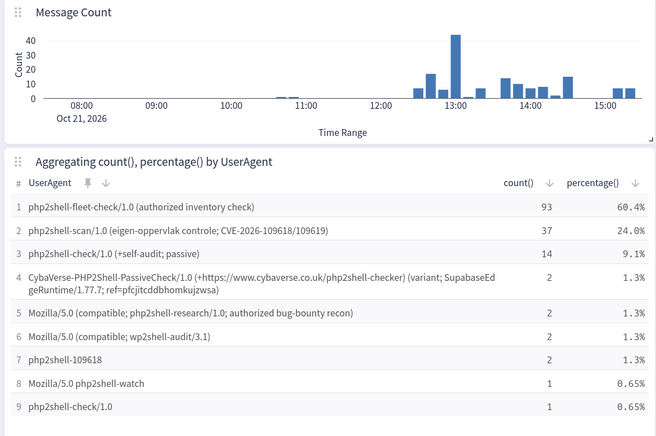Select php2shell-109618 user agent row

coord(330,360)
